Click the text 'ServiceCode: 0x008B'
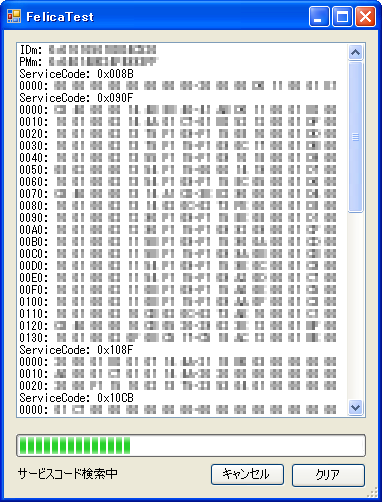The height and width of the screenshot is (502, 382). pyautogui.click(x=76, y=74)
